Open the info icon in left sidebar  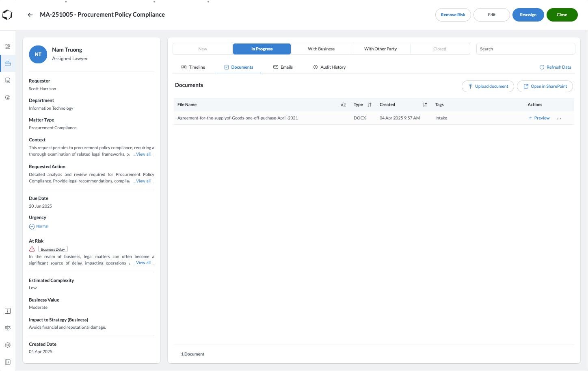[x=8, y=311]
